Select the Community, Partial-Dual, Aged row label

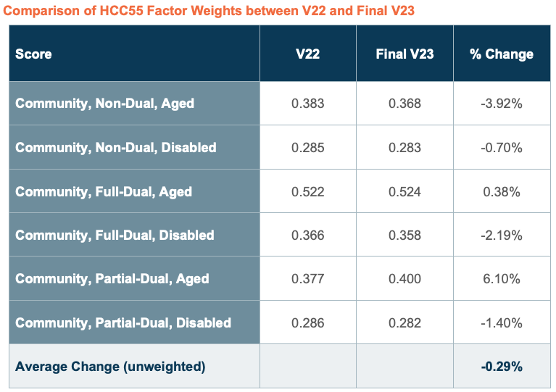click(112, 279)
